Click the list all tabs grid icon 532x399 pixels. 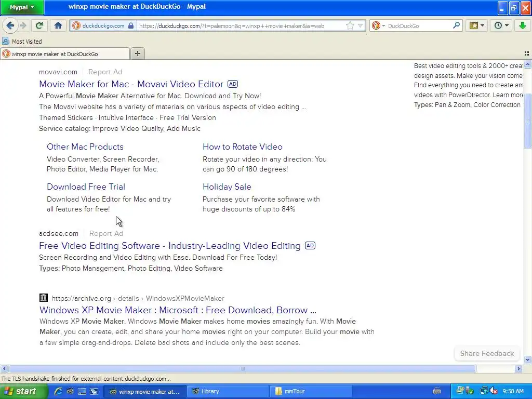coord(527,54)
